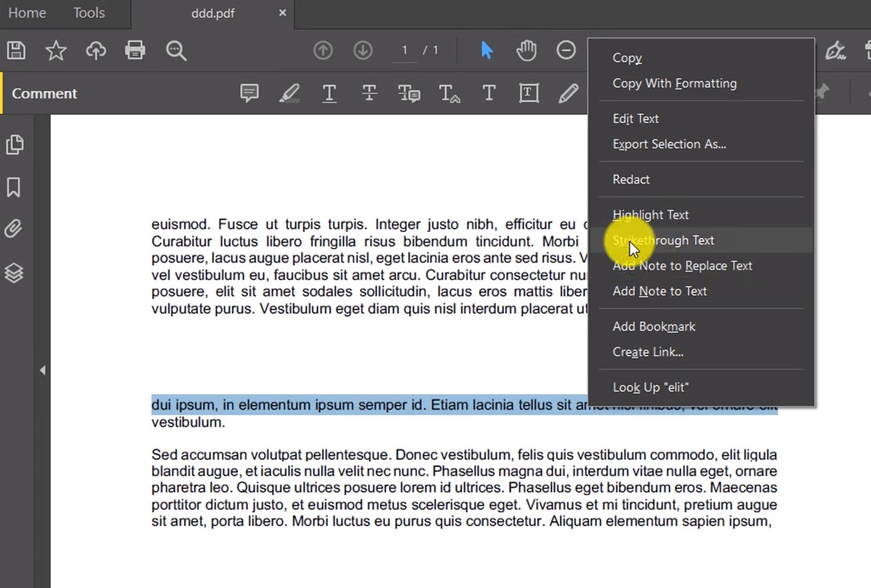Select the Underline Text tool
Screen dimensions: 871x588
[x=329, y=93]
